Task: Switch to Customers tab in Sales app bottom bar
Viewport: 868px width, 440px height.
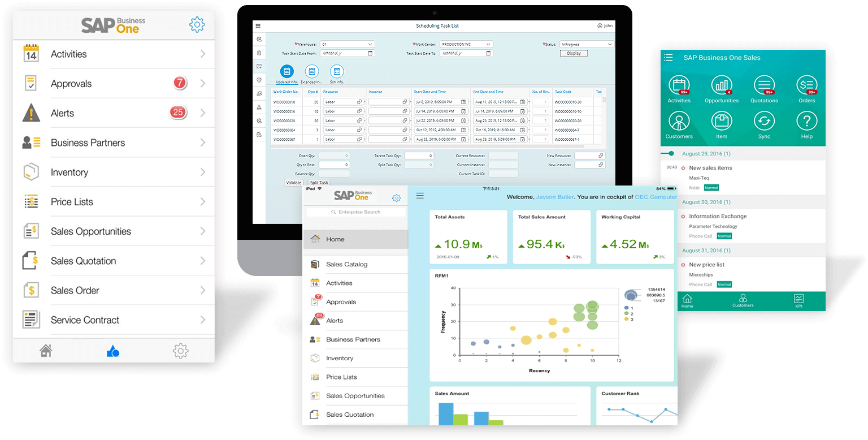Action: pos(743,301)
